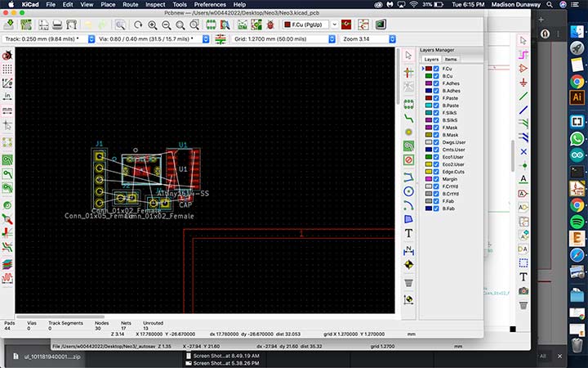
Task: Select the Cmts.User layer name
Action: (x=453, y=150)
